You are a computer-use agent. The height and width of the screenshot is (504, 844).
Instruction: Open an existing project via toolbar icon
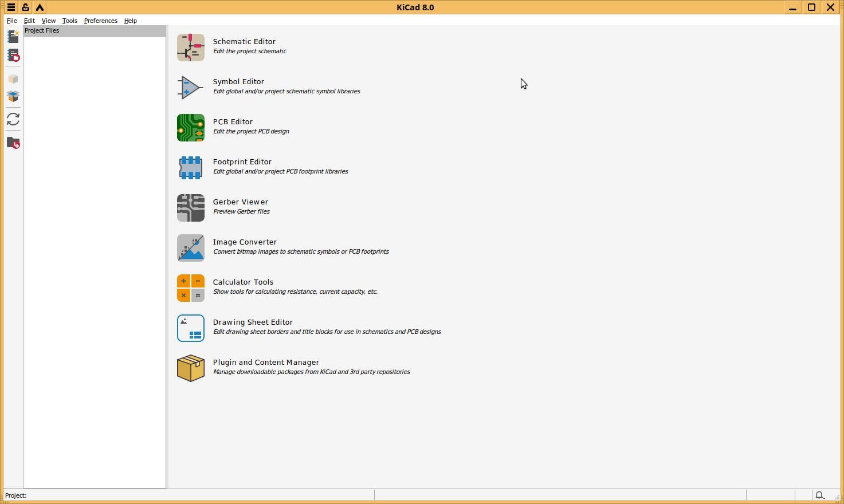click(x=13, y=56)
